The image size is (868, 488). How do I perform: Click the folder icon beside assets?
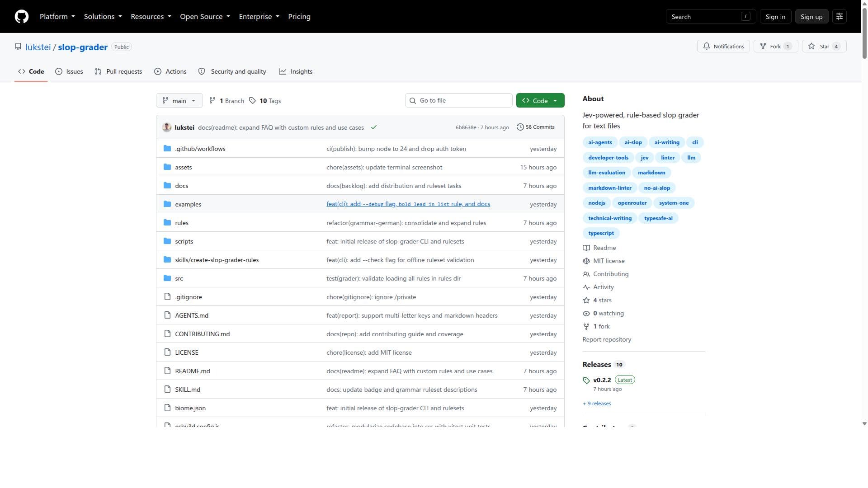point(167,167)
